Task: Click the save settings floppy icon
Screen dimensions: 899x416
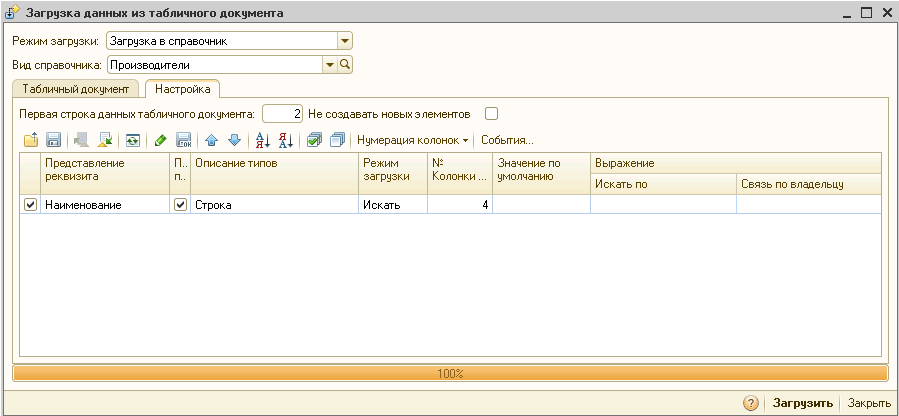Action: [53, 140]
